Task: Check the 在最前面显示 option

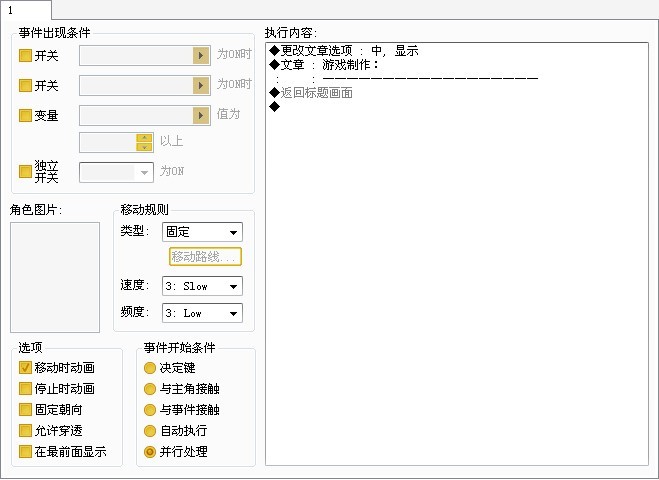Action: click(25, 452)
